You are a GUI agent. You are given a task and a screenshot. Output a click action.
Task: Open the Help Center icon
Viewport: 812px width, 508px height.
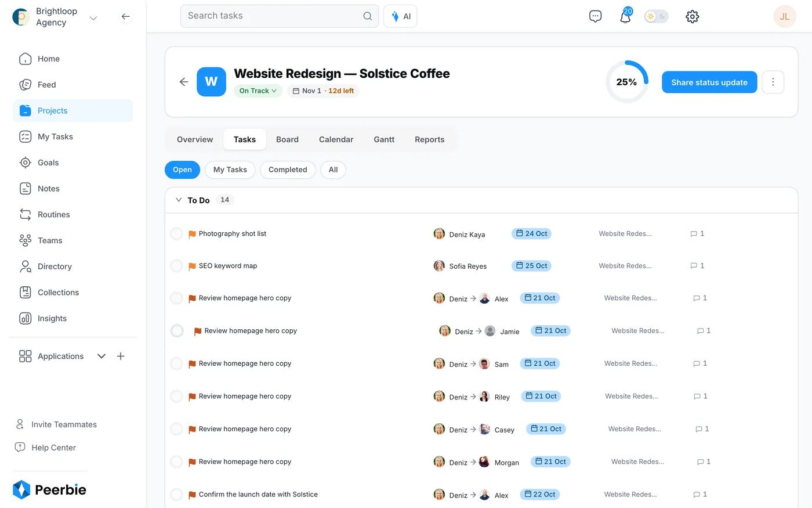pyautogui.click(x=20, y=448)
